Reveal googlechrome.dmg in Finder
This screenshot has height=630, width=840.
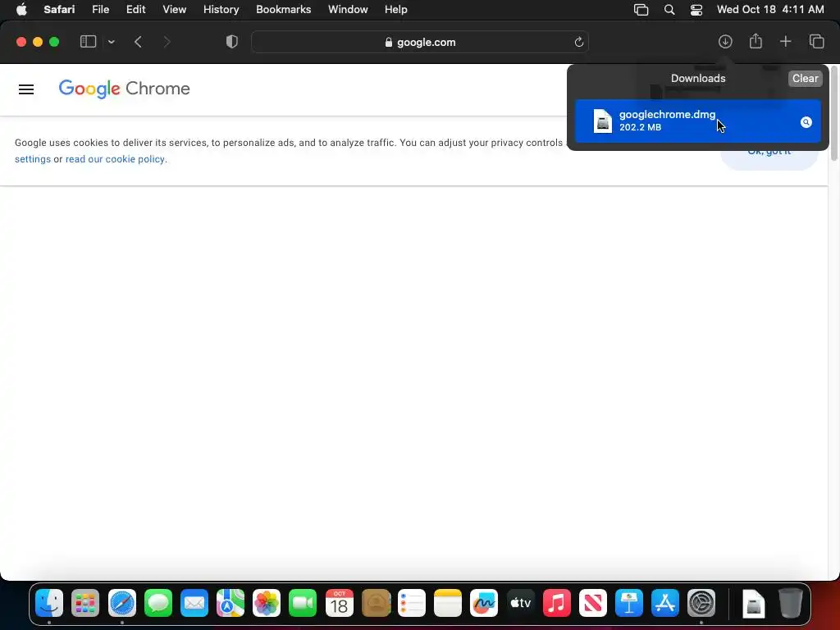click(806, 122)
